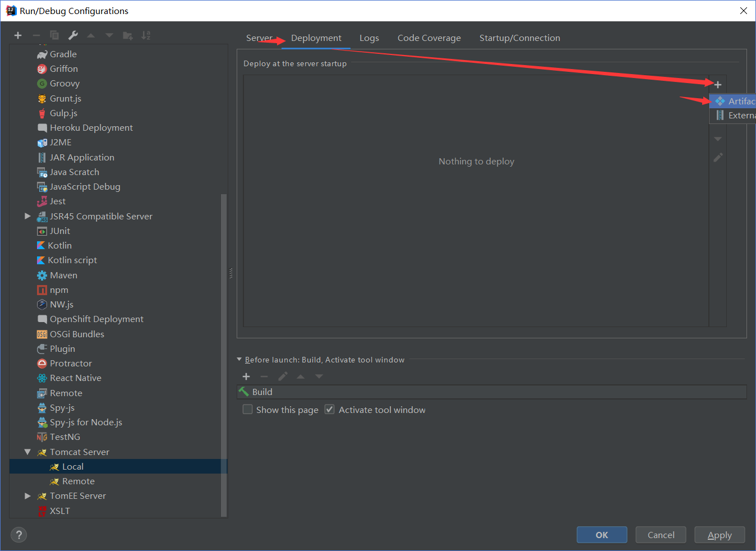The image size is (756, 551).
Task: Create new folder icon in left toolbar
Action: tap(128, 35)
